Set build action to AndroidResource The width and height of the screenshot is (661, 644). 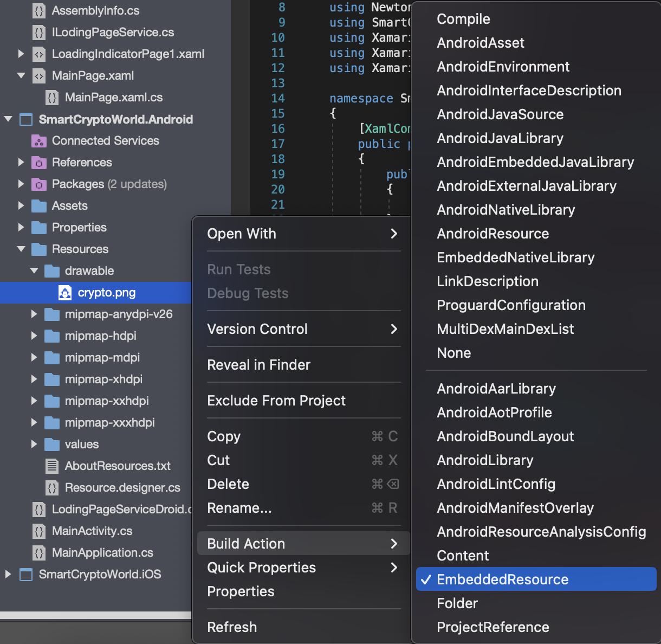point(536,234)
